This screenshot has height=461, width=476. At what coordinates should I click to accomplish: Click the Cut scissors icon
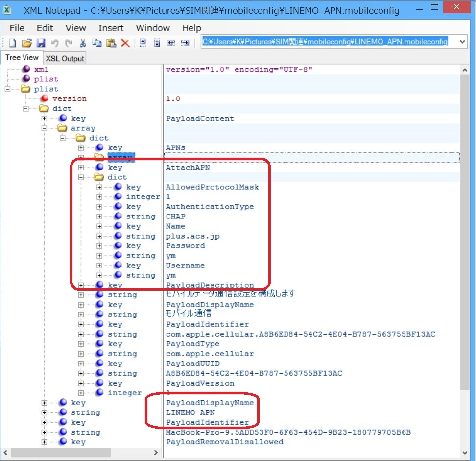tap(83, 43)
